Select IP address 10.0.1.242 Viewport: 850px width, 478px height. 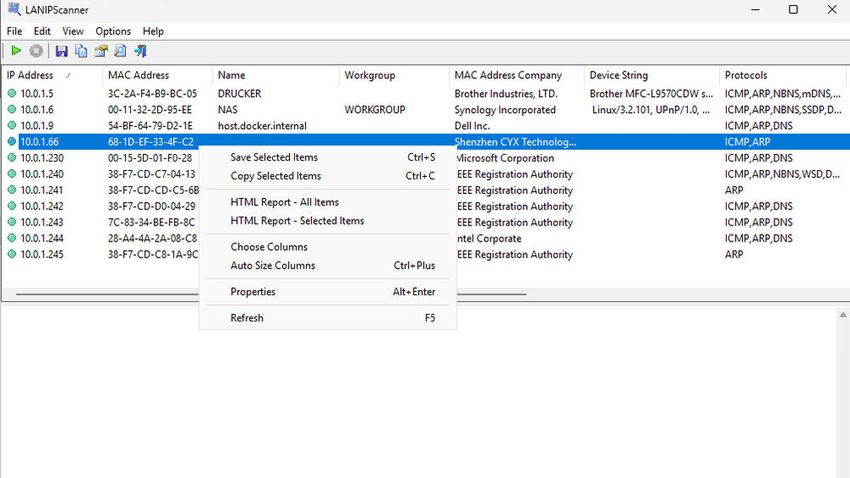click(x=42, y=206)
